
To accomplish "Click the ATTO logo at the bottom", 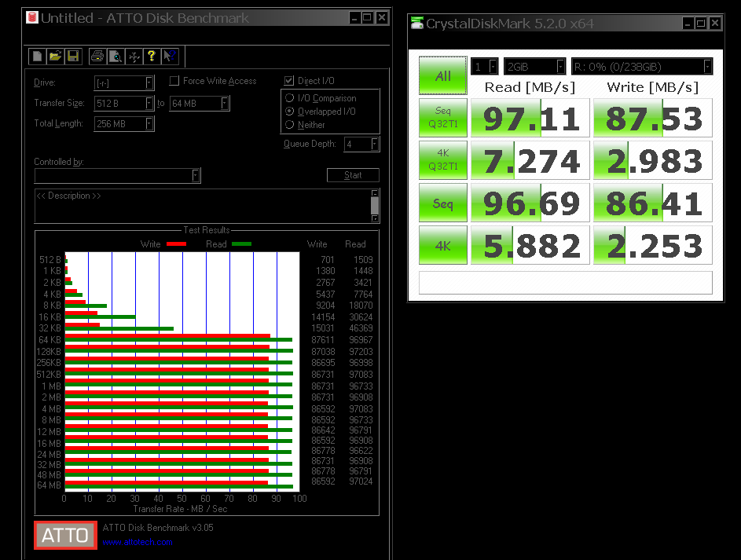I will click(x=65, y=535).
